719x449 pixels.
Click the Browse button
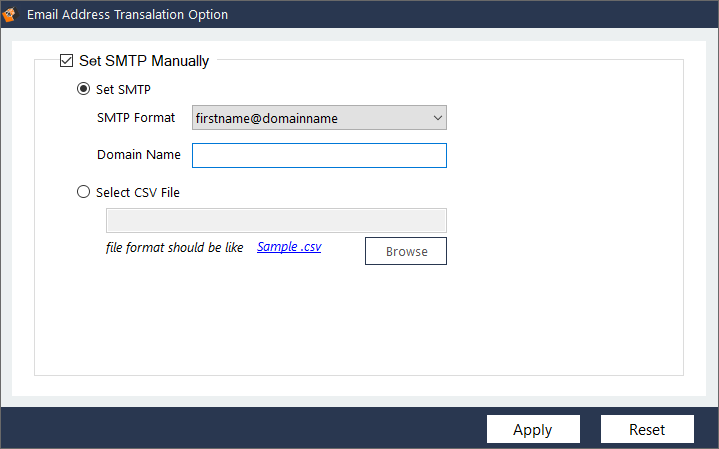406,251
